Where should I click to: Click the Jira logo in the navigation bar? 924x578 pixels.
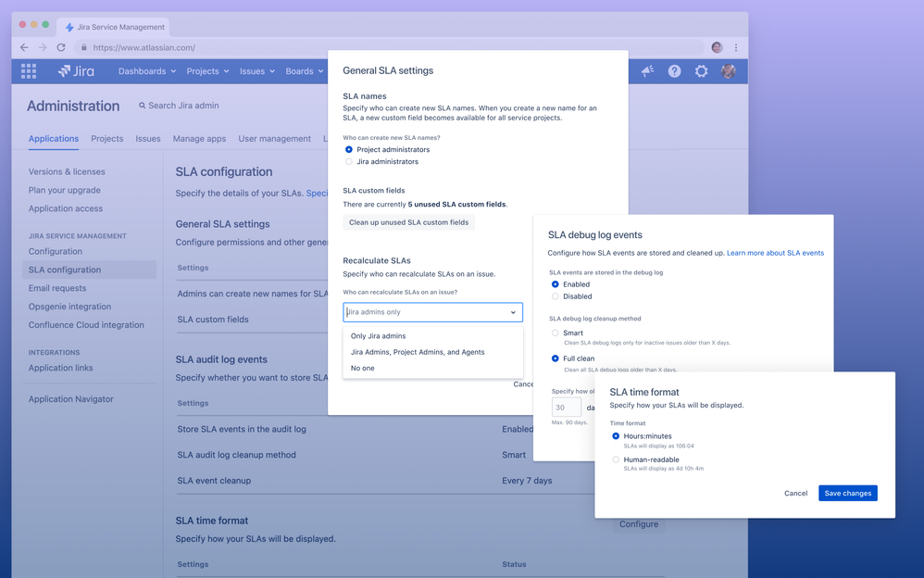pos(76,71)
